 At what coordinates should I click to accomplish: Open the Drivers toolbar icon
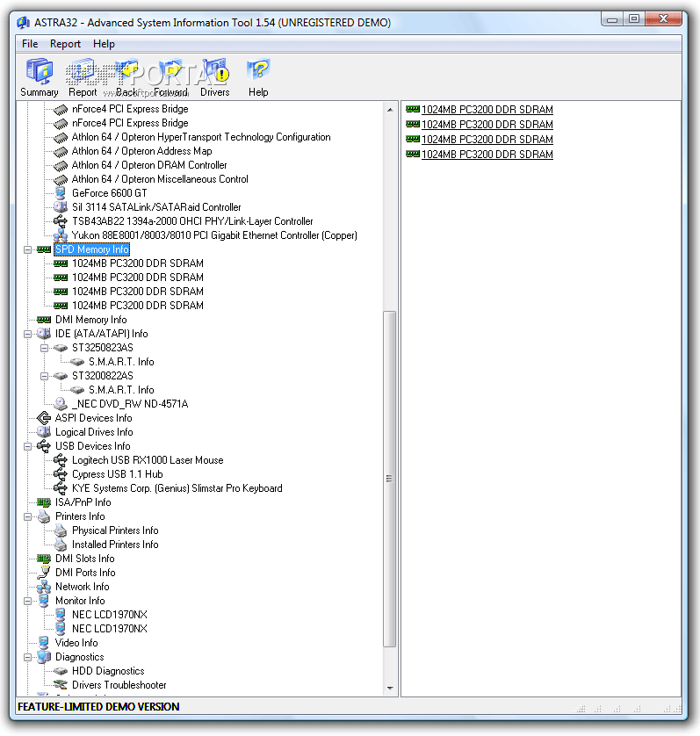pyautogui.click(x=215, y=77)
